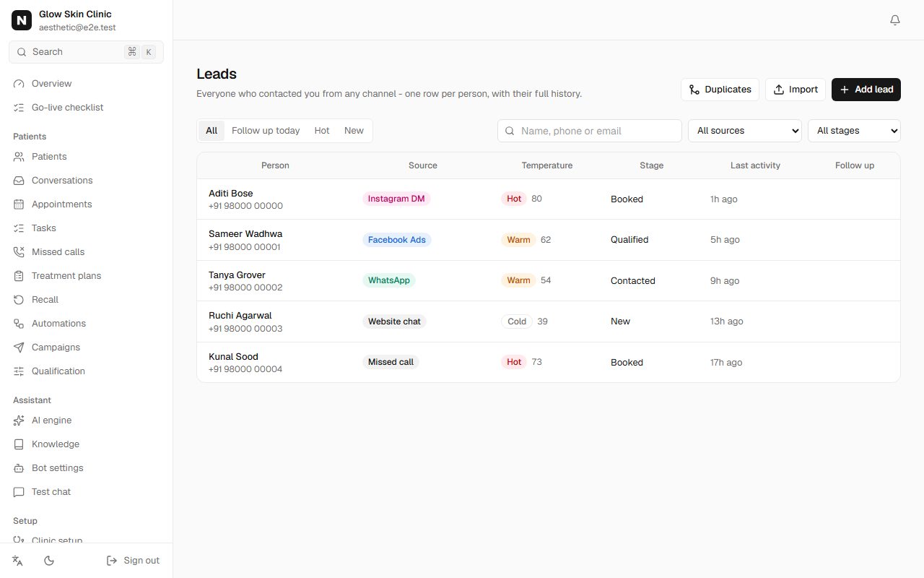Open Recall page
Screen dimensions: 924x578
[86, 300]
